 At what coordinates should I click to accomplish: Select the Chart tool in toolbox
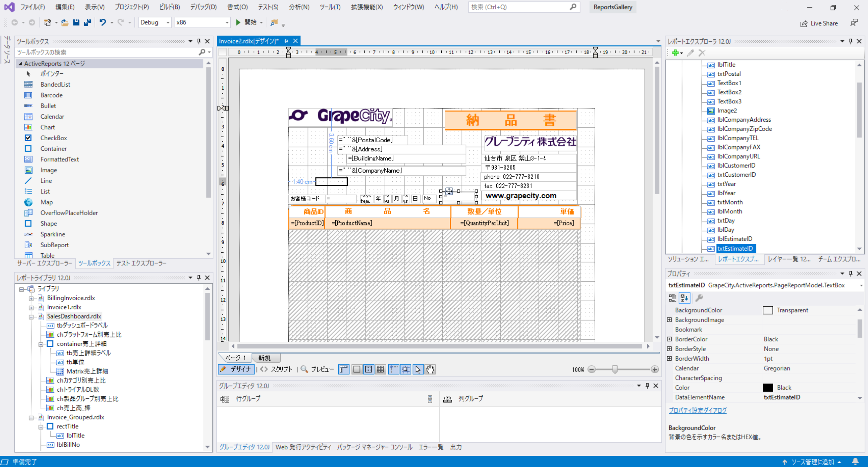pos(47,127)
